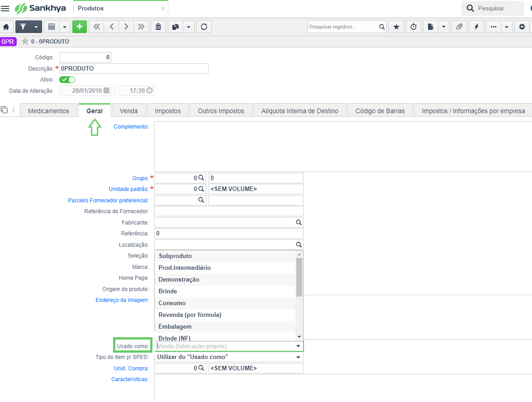The image size is (532, 402).
Task: Open the duplicate options dropdown arrow
Action: tap(189, 27)
